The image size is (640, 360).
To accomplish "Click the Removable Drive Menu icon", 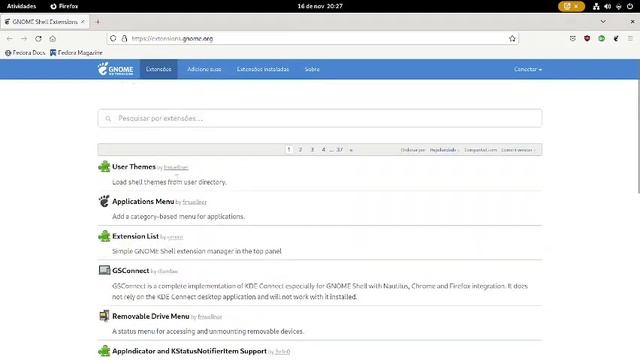I will click(x=104, y=316).
